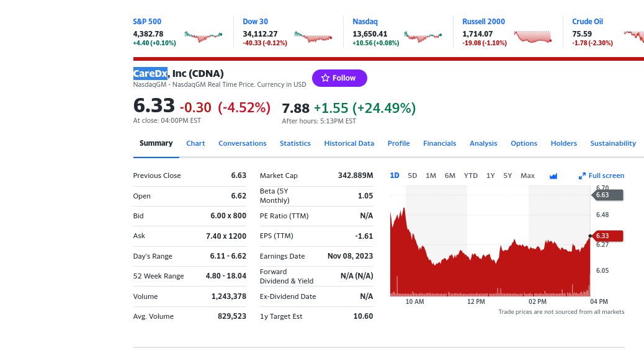
Task: Open the Historical Data tab
Action: (x=349, y=143)
